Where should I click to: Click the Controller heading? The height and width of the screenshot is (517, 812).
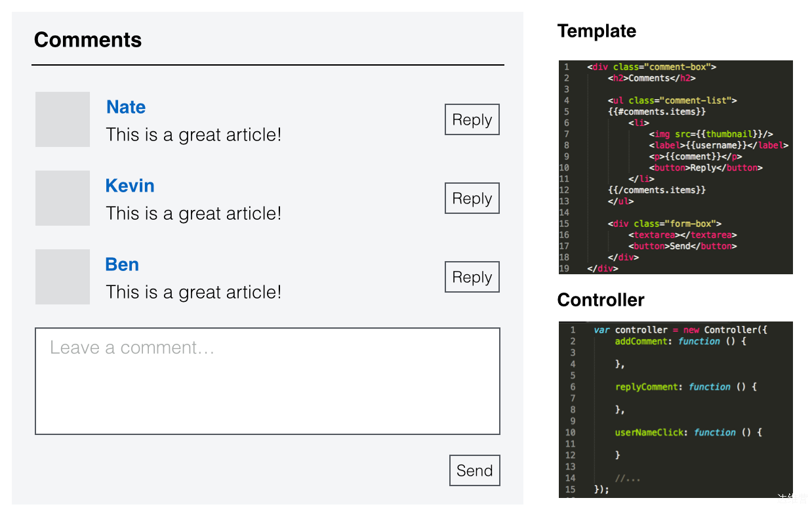[x=601, y=300]
